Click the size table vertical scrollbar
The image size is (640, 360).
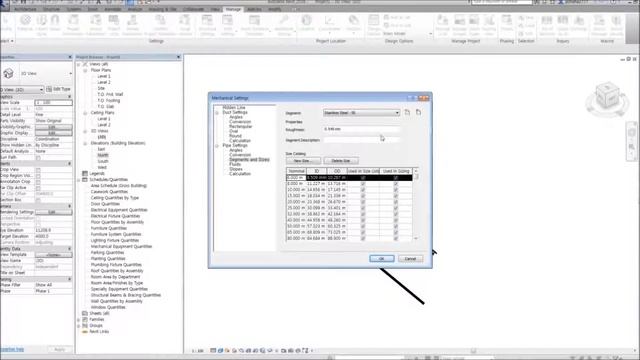[416, 205]
